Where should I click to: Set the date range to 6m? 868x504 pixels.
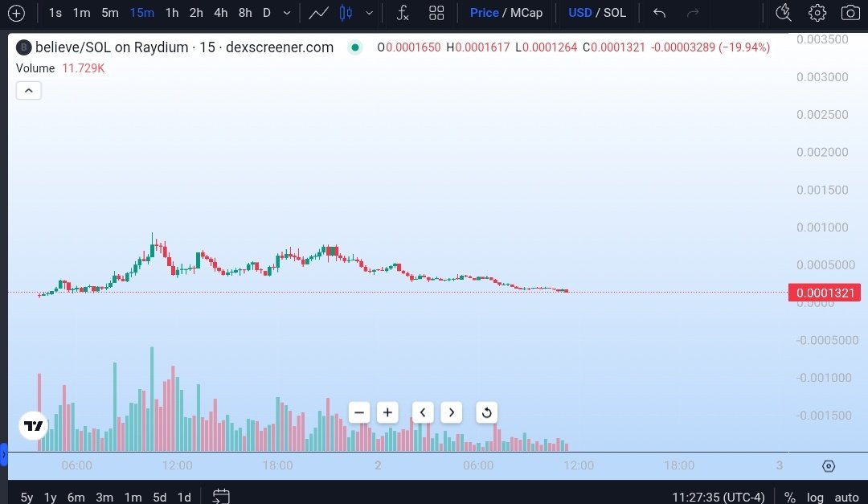point(76,497)
